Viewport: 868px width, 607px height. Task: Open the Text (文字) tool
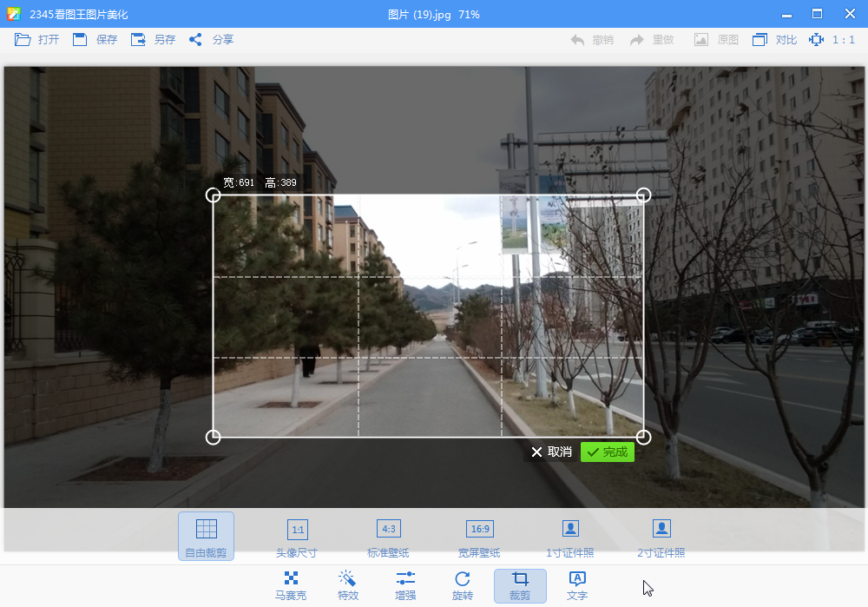coord(577,585)
